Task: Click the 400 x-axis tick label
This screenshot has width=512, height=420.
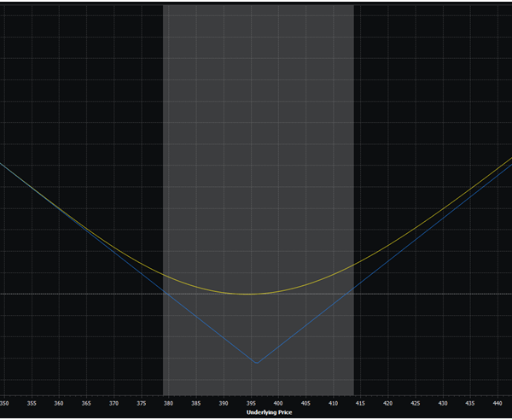Action: (x=278, y=402)
